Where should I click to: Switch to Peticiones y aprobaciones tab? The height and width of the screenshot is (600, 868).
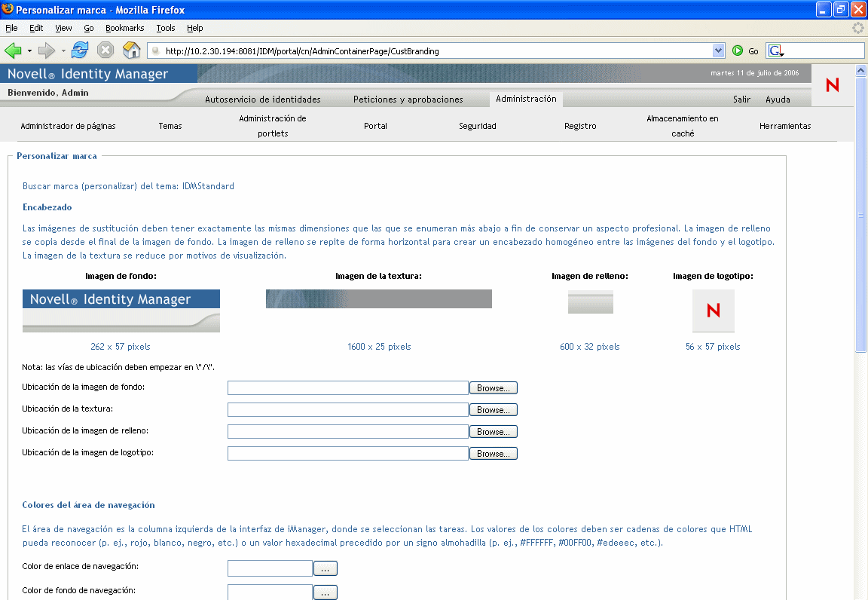point(408,99)
